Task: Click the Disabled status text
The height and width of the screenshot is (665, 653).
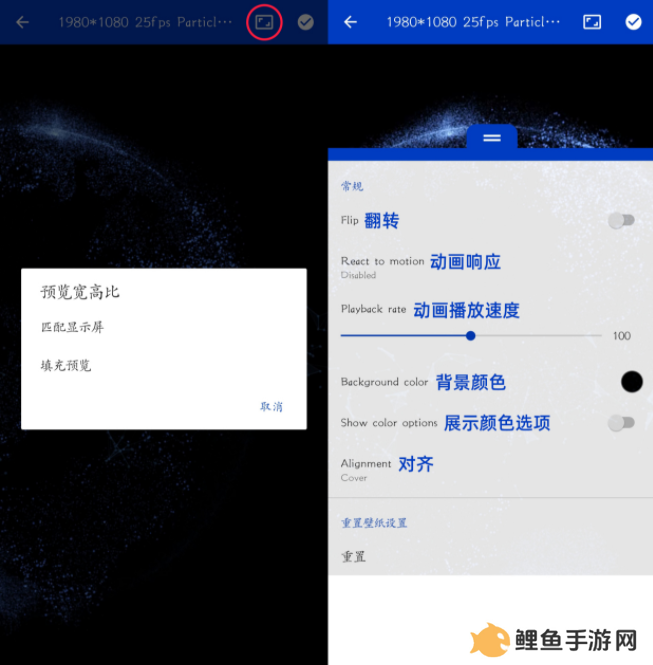Action: point(358,275)
